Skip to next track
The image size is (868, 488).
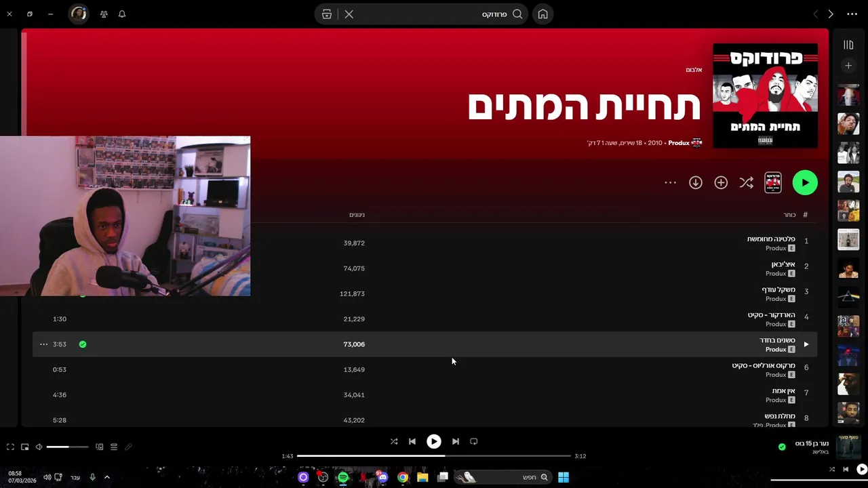[x=456, y=441]
